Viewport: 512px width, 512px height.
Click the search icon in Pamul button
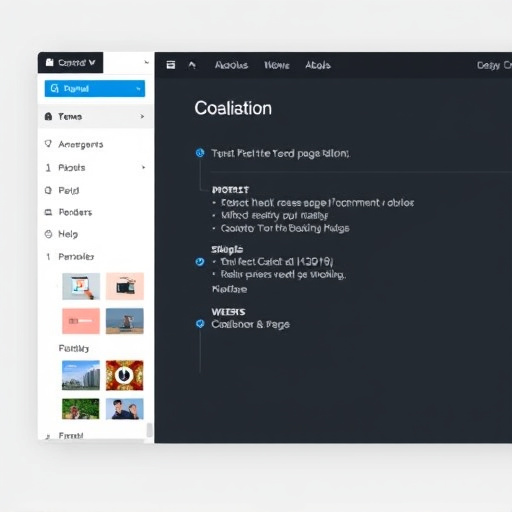point(54,88)
